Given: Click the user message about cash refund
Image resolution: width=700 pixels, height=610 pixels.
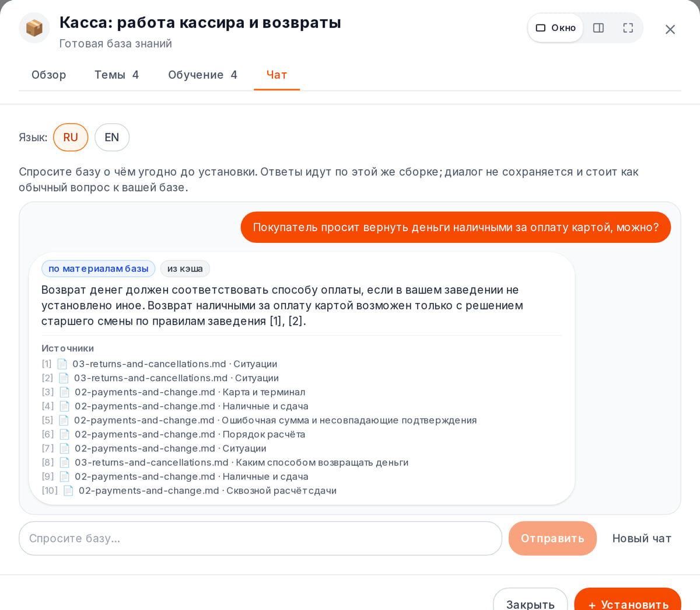Looking at the screenshot, I should [456, 227].
